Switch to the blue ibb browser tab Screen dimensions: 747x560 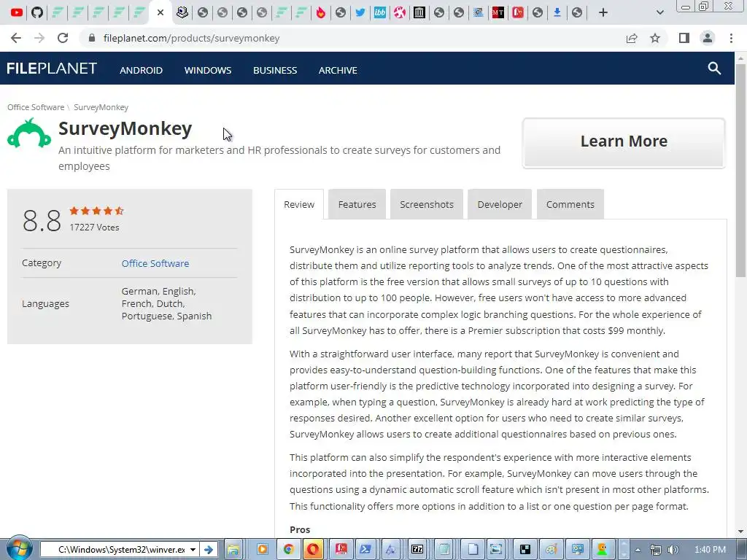(x=380, y=12)
